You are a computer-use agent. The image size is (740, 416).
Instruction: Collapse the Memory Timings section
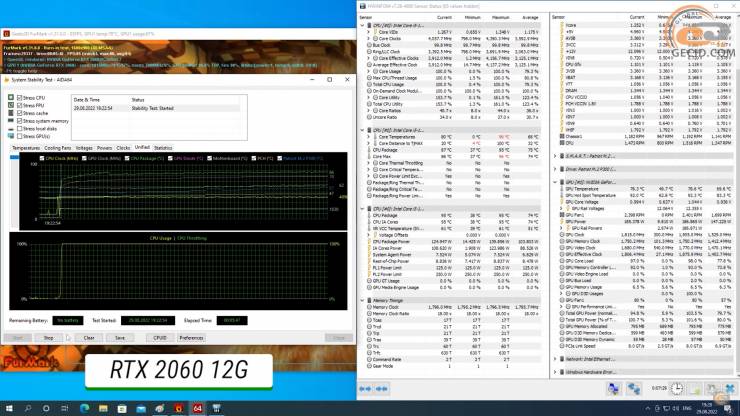click(362, 300)
